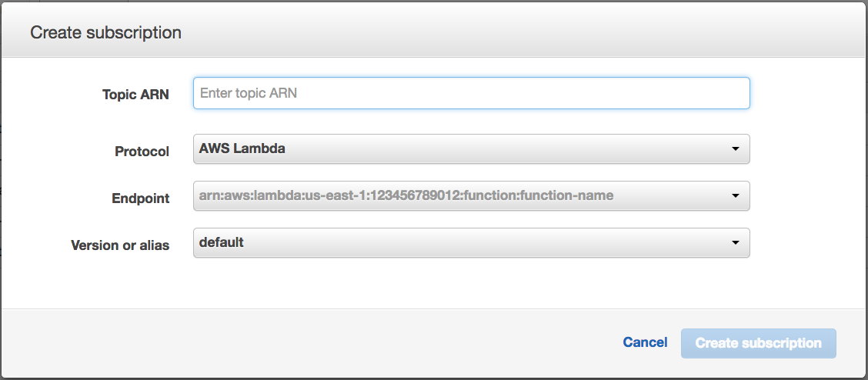Screen dimensions: 868x380
Task: Click the Lambda function ARN placeholder text
Action: 406,195
